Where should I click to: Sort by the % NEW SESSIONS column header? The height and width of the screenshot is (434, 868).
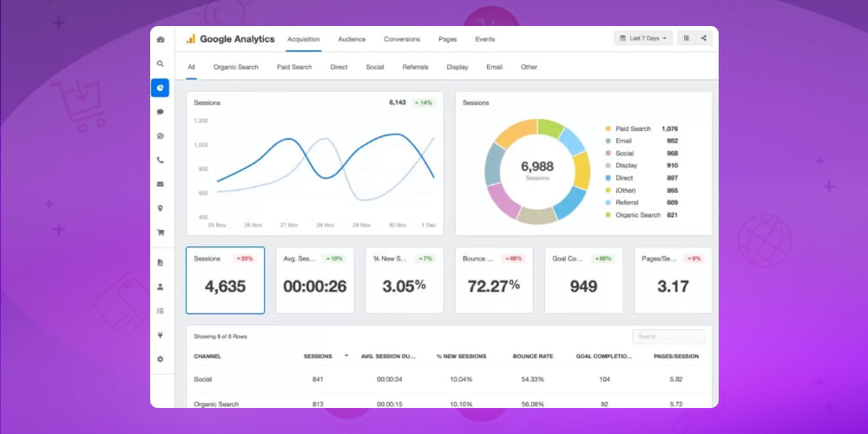tap(461, 357)
